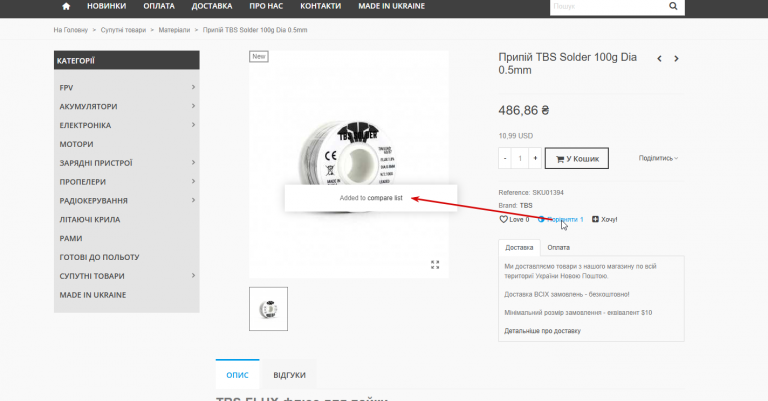The width and height of the screenshot is (768, 401).
Task: Open КОНТАКТИ in top menu
Action: coord(320,6)
